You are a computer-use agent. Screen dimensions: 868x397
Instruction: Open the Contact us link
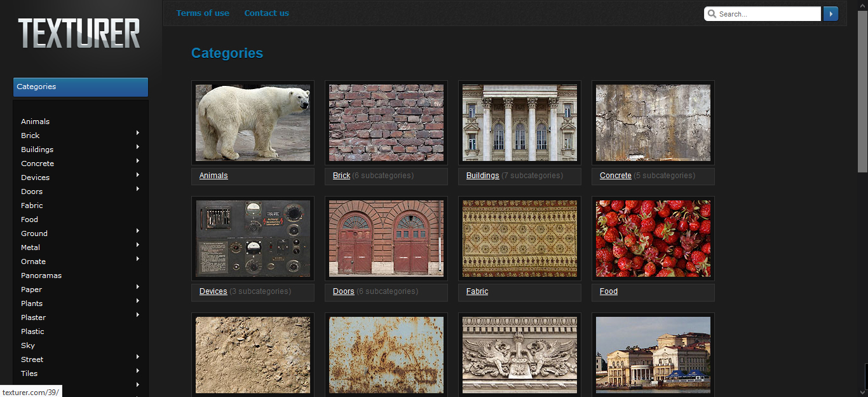click(x=266, y=13)
